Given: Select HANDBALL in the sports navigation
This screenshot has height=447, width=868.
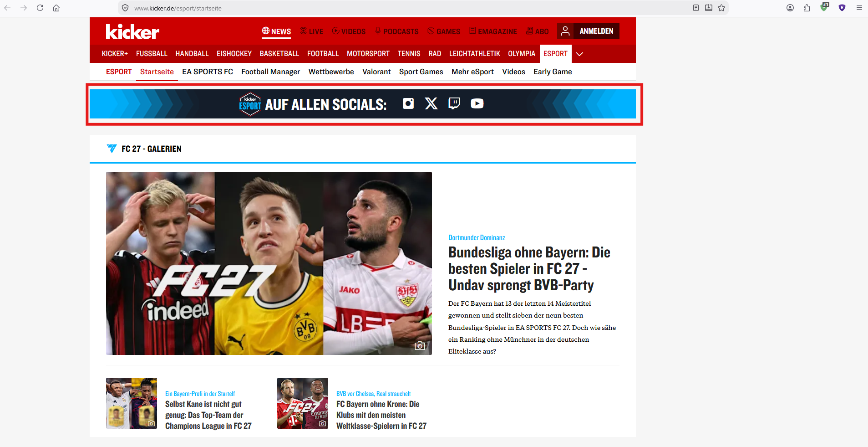Looking at the screenshot, I should click(192, 54).
